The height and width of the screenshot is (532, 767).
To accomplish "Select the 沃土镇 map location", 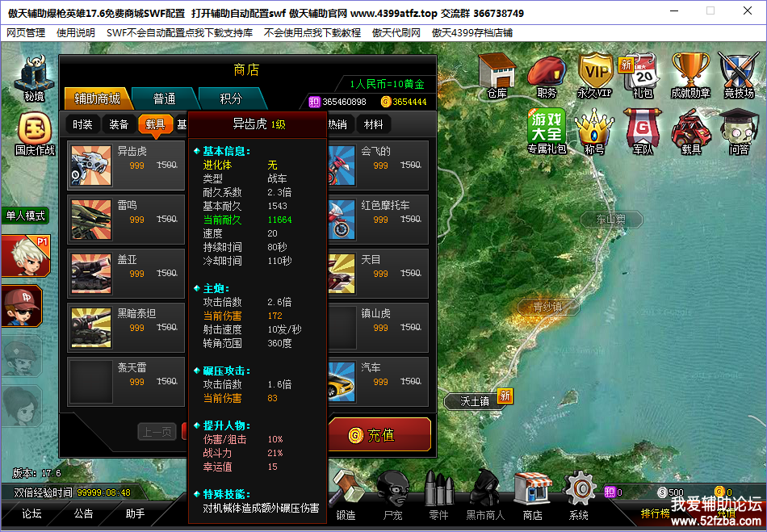I will tap(475, 401).
